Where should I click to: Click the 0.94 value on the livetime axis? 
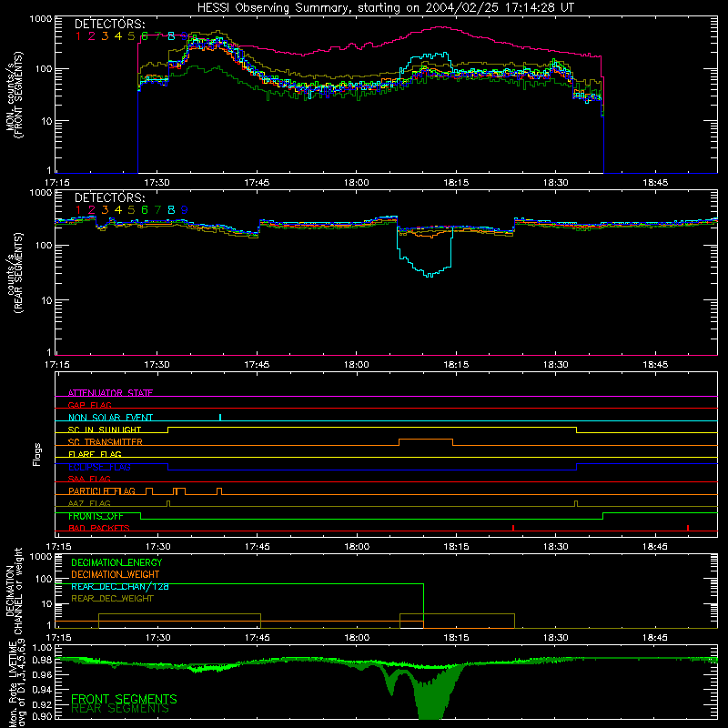pyautogui.click(x=42, y=689)
